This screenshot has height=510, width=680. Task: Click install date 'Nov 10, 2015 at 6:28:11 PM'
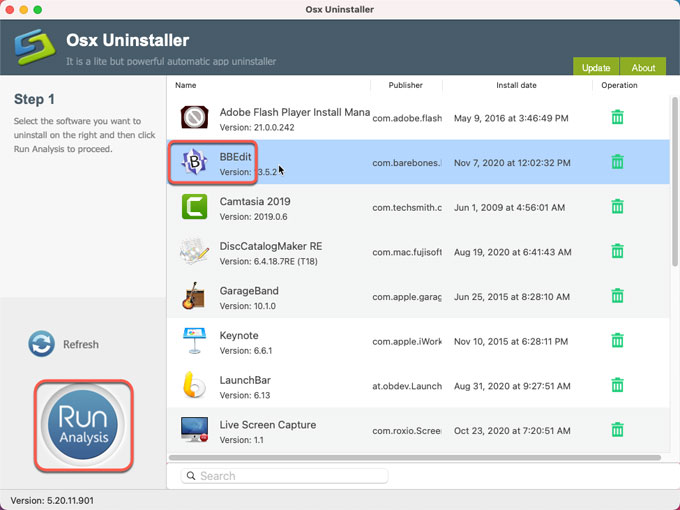point(511,342)
